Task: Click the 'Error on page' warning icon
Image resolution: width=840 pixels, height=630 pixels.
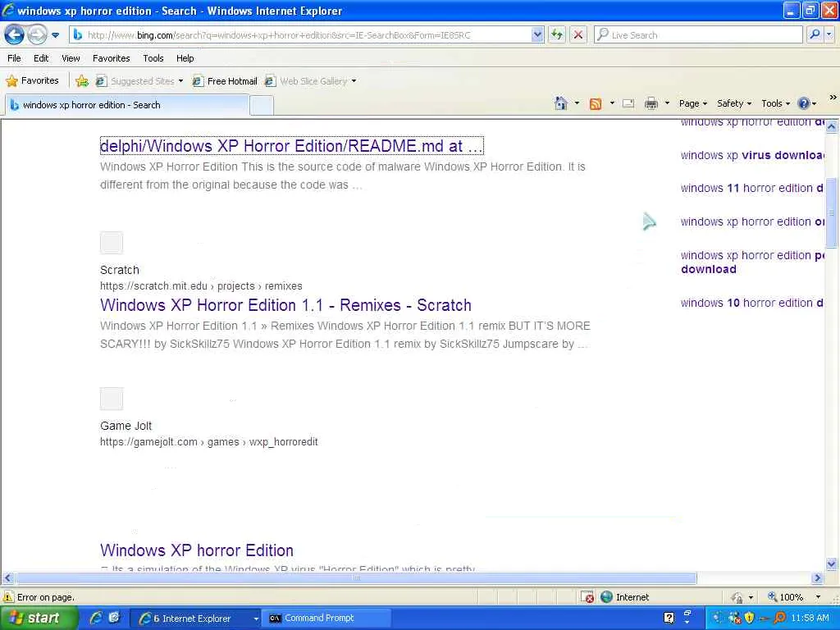Action: pyautogui.click(x=8, y=597)
